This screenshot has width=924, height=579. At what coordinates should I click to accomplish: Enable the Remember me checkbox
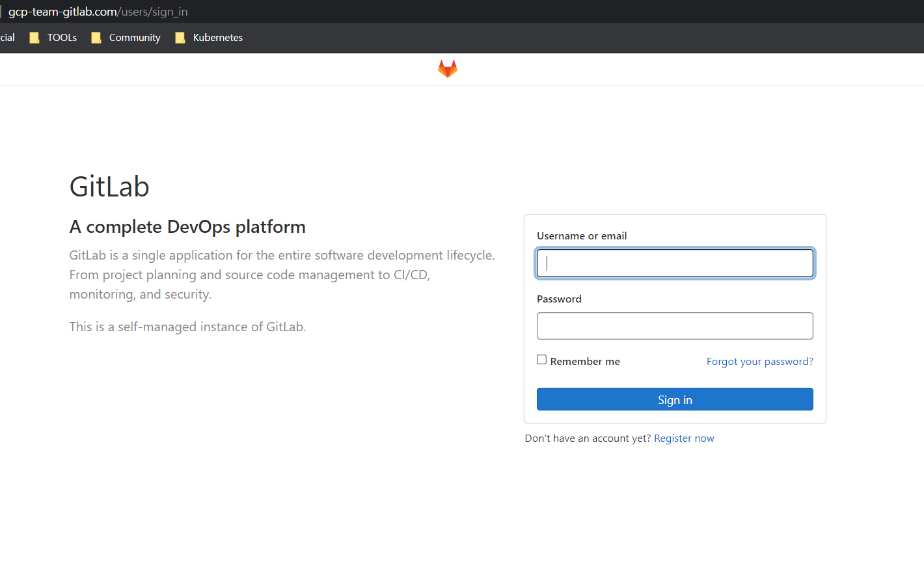coord(541,360)
